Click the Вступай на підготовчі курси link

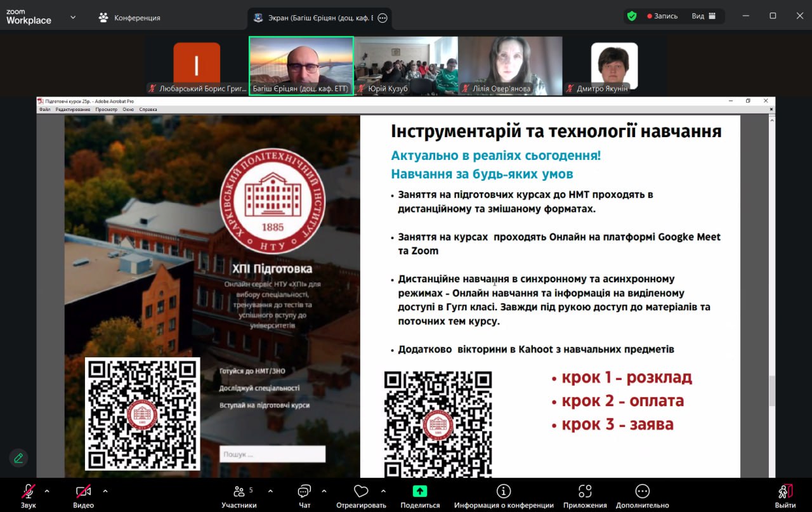coord(265,405)
